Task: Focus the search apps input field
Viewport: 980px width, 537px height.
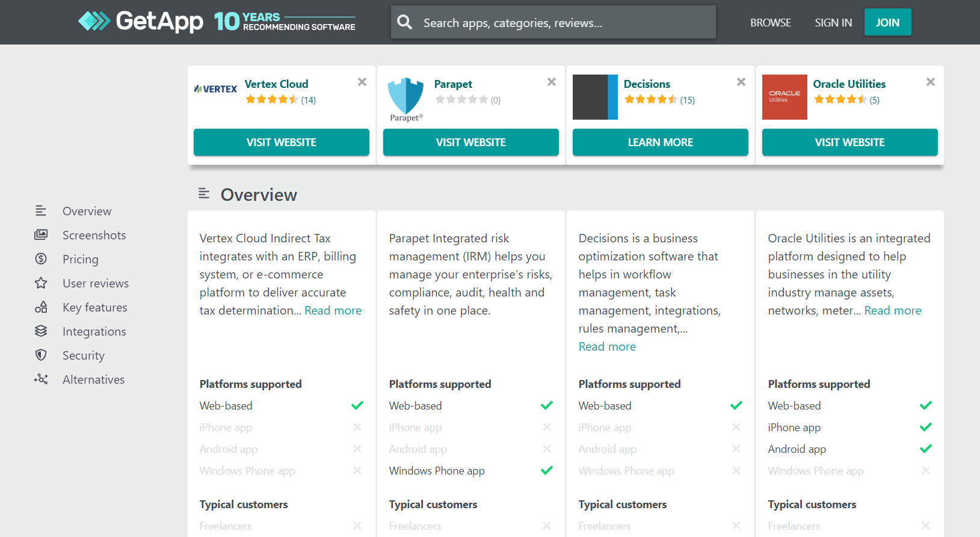Action: click(553, 22)
